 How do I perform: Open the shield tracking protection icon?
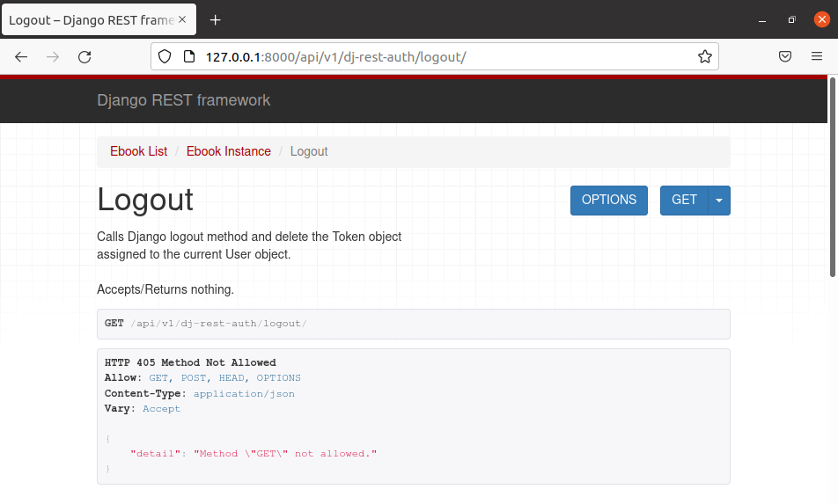coord(165,56)
